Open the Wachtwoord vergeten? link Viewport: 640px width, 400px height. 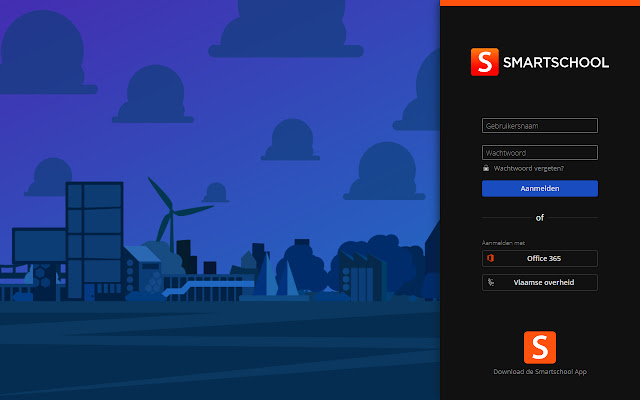tap(529, 168)
